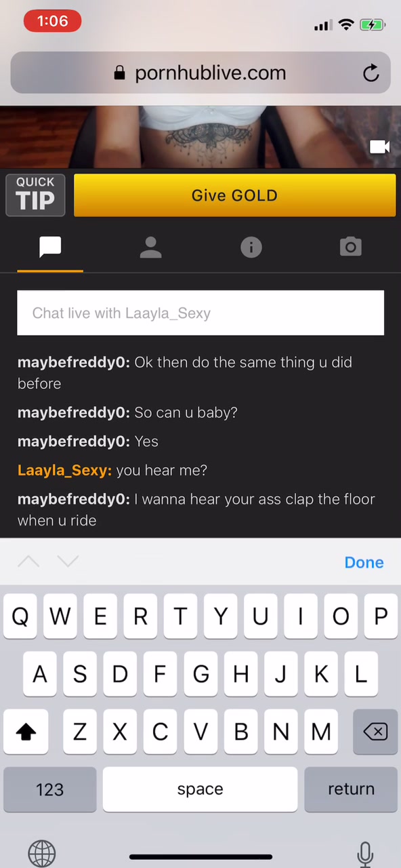Open the user profile tab
Screen dimensions: 401x868
tap(150, 248)
